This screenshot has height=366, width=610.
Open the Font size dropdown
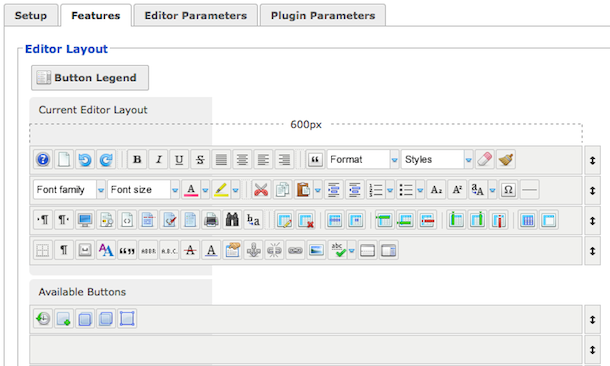[x=144, y=190]
